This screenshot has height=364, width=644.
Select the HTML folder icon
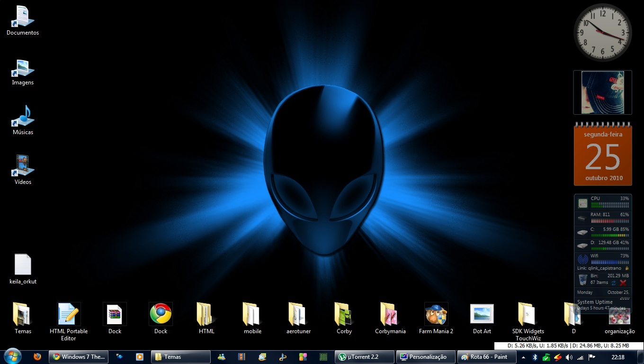pyautogui.click(x=206, y=314)
